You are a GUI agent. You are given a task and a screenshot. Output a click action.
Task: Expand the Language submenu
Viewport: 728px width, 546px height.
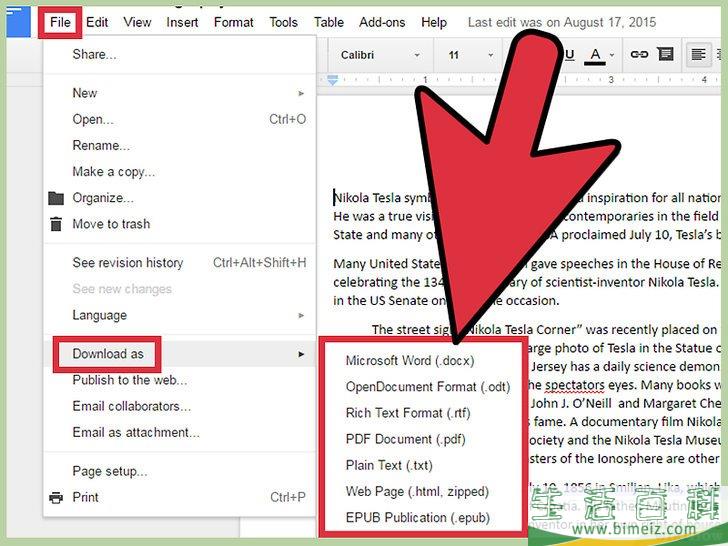[179, 315]
